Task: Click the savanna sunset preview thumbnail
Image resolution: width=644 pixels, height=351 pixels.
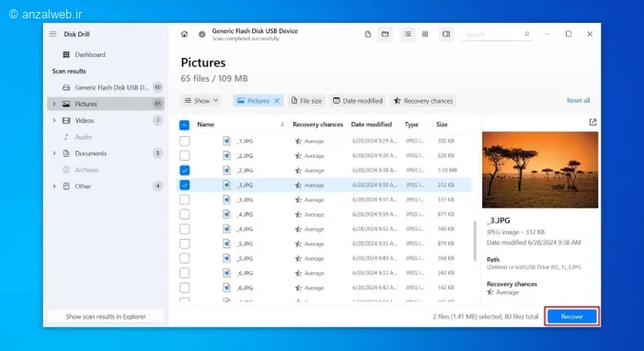Action: coord(540,170)
